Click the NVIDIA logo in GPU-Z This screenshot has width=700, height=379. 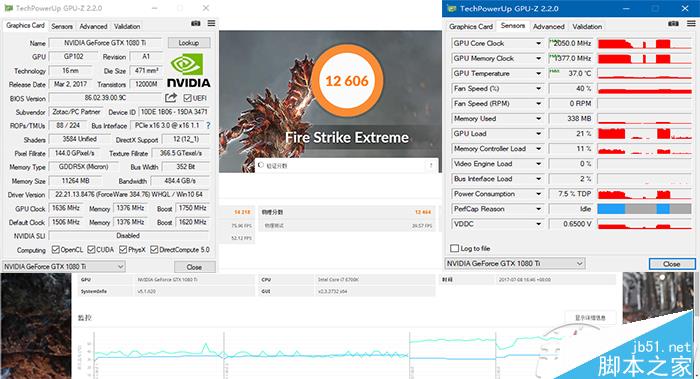click(188, 70)
